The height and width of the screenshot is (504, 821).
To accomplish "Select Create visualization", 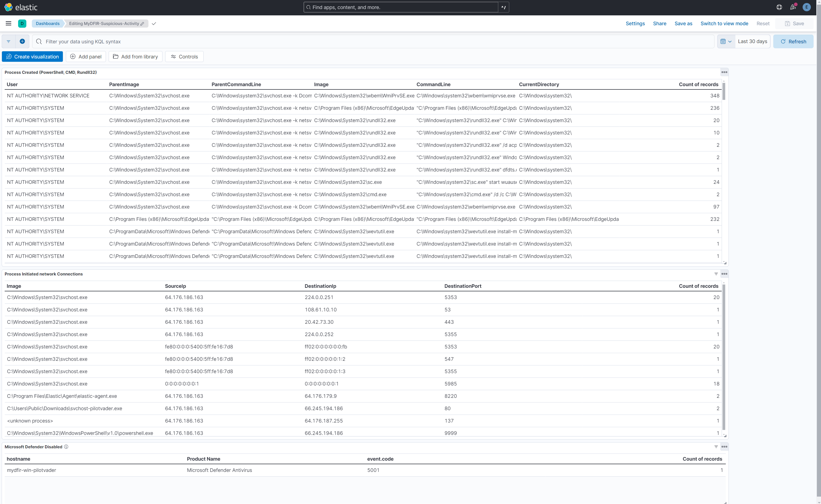I will 32,56.
